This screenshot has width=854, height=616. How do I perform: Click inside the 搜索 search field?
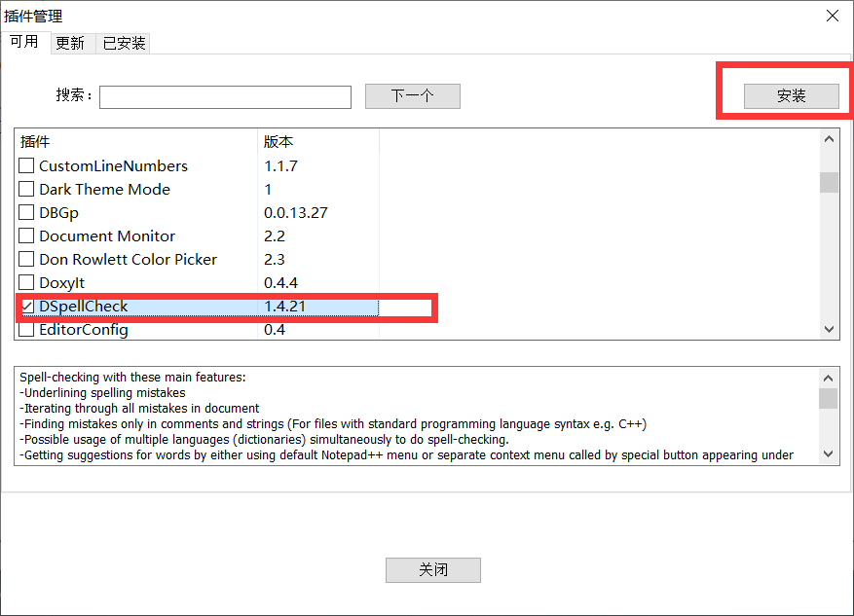click(x=225, y=96)
